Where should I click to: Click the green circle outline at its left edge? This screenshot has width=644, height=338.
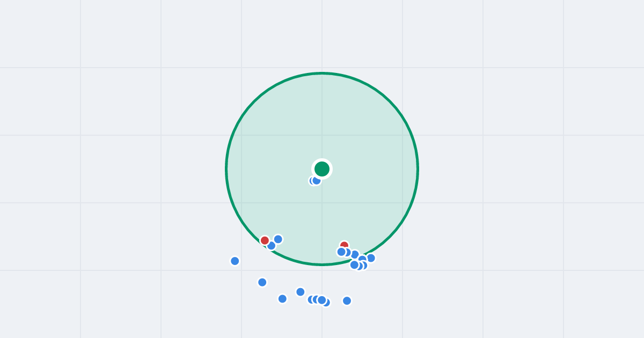tap(226, 169)
